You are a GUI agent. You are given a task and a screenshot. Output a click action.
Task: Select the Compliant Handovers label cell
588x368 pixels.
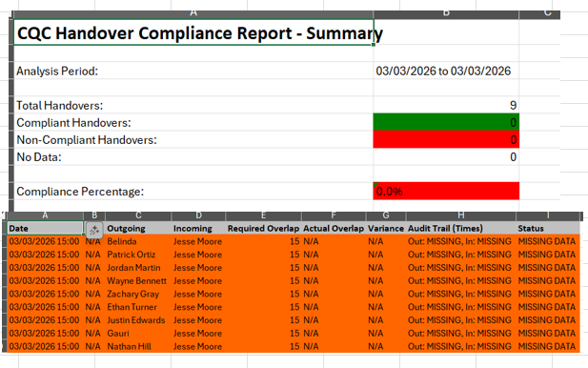[193, 122]
